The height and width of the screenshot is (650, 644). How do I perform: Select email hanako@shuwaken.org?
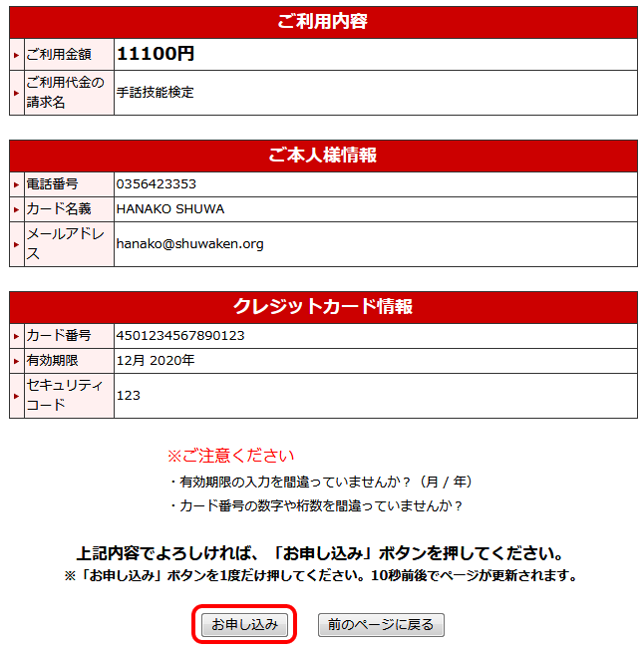[x=189, y=243]
